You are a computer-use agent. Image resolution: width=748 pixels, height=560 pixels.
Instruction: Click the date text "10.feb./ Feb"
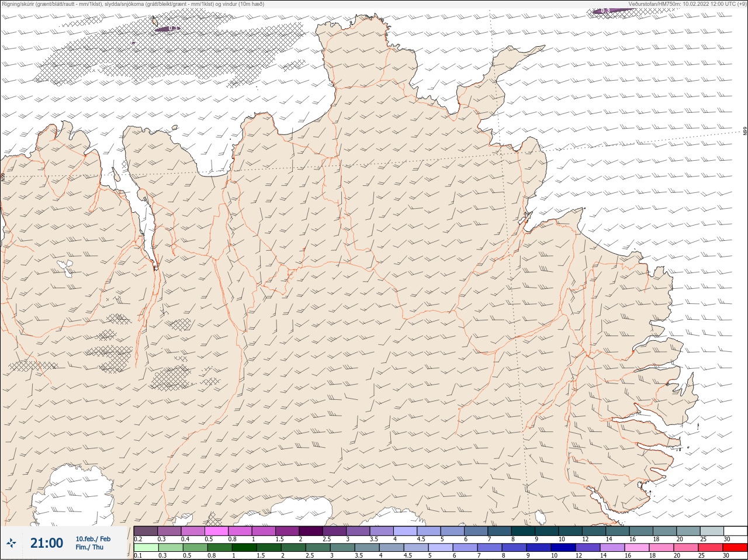pos(93,539)
